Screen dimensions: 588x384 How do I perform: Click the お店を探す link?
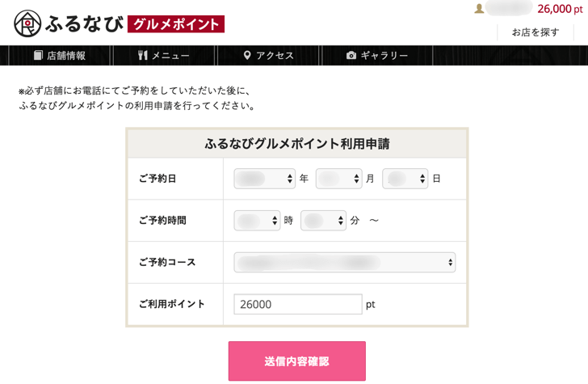pyautogui.click(x=535, y=32)
